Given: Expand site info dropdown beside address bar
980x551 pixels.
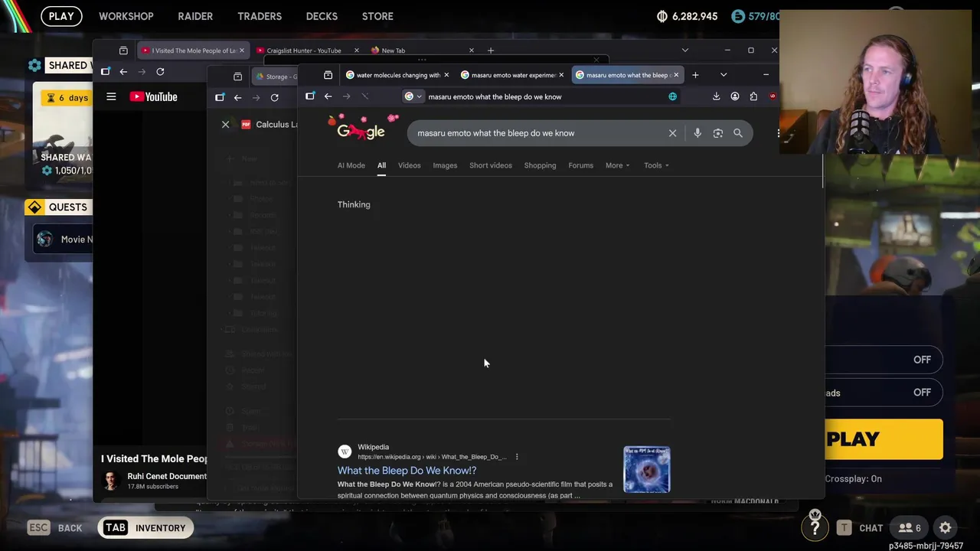Looking at the screenshot, I should (413, 96).
